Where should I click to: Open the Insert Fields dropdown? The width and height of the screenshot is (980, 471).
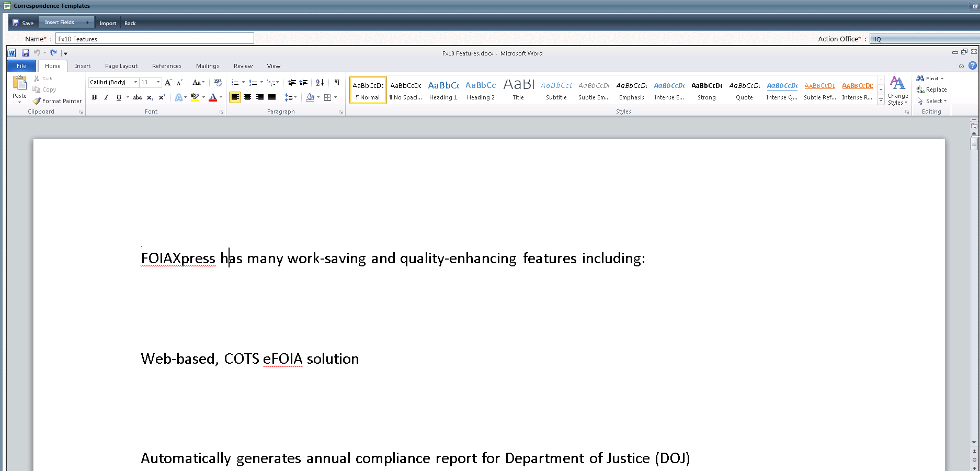tap(66, 23)
